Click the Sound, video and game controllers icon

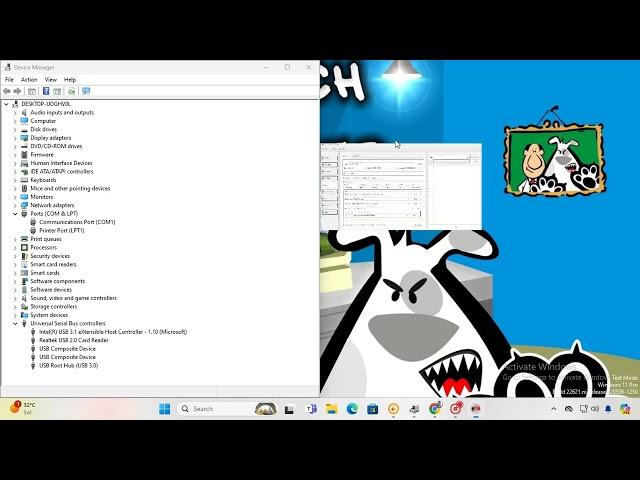[x=24, y=298]
